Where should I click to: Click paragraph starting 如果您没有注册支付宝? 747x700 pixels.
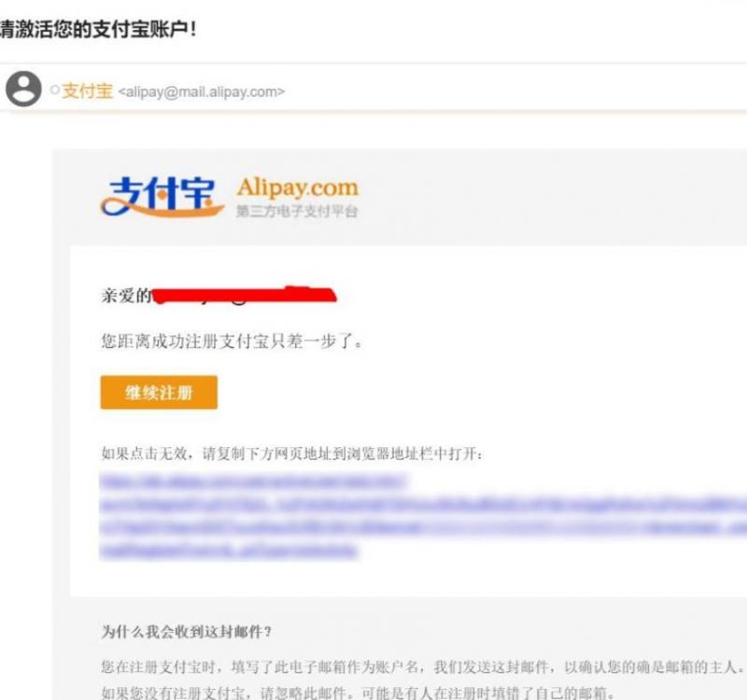click(358, 692)
